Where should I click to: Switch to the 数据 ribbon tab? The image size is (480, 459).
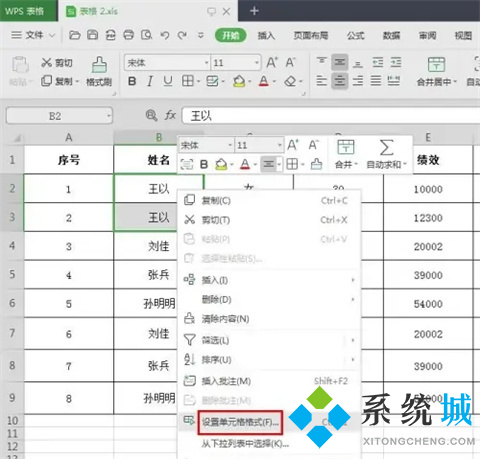[391, 35]
